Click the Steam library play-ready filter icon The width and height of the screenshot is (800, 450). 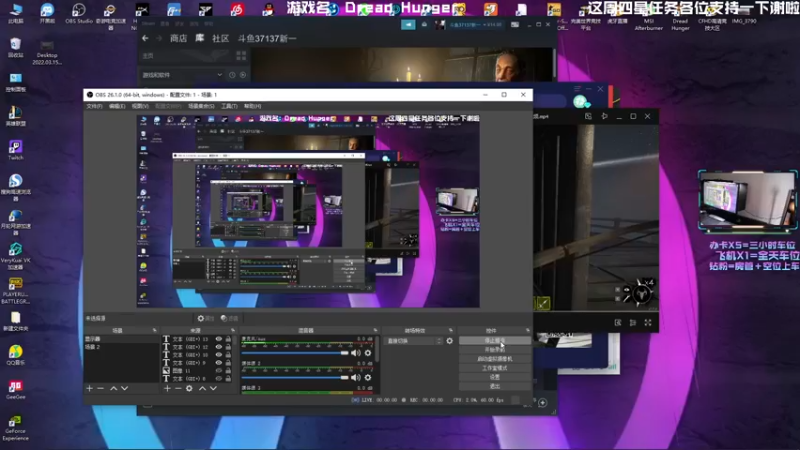[243, 75]
